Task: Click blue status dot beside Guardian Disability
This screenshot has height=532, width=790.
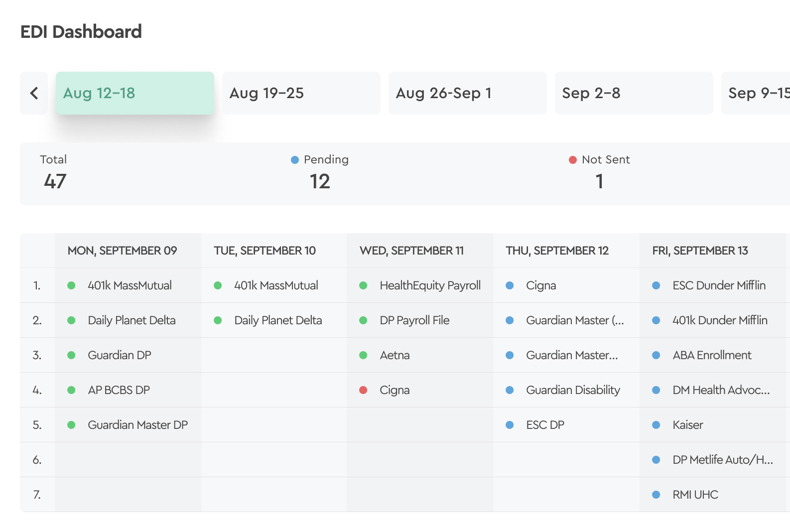Action: point(510,390)
